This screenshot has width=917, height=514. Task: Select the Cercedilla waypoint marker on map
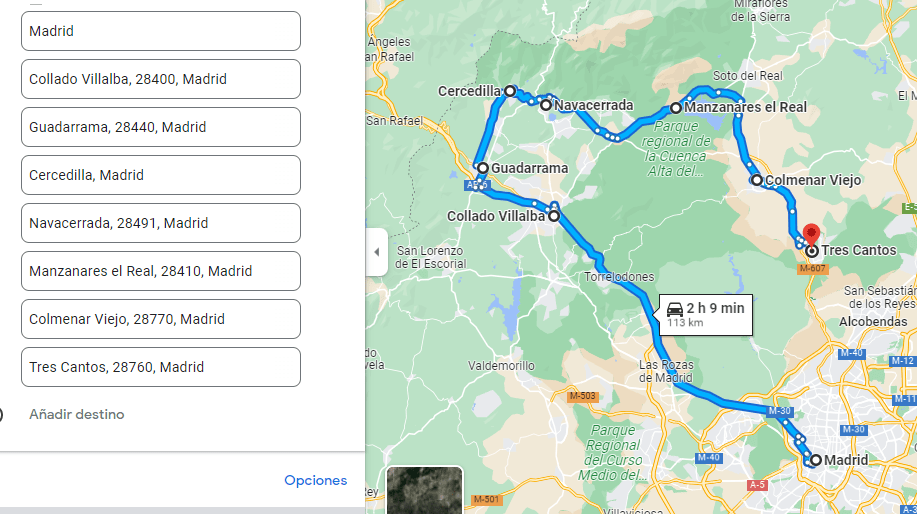510,91
